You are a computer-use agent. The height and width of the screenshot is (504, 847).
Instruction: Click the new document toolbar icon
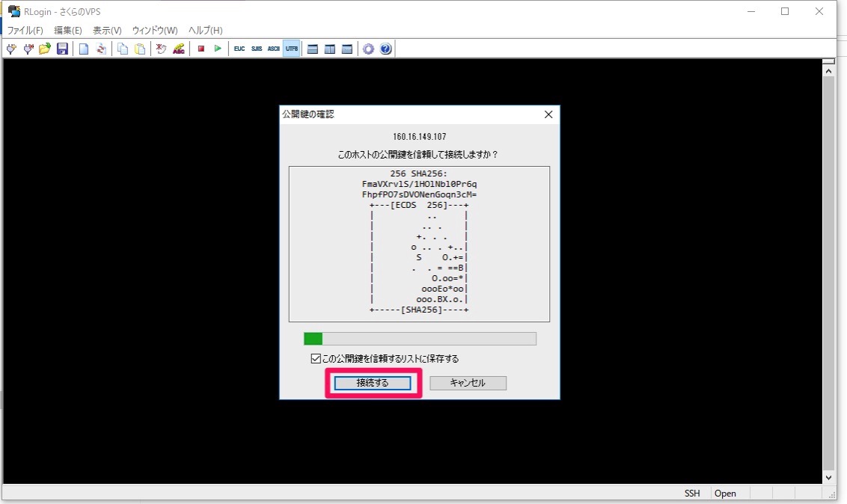[x=82, y=48]
